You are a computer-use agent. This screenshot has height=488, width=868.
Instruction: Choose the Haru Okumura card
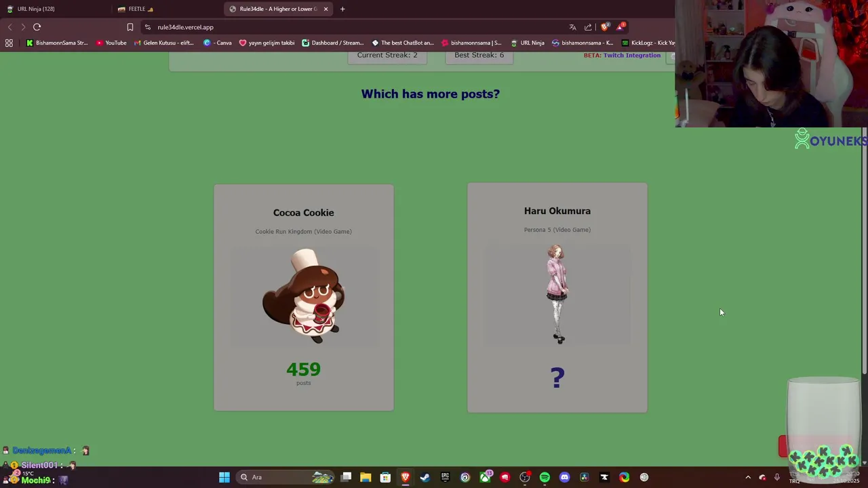(557, 298)
